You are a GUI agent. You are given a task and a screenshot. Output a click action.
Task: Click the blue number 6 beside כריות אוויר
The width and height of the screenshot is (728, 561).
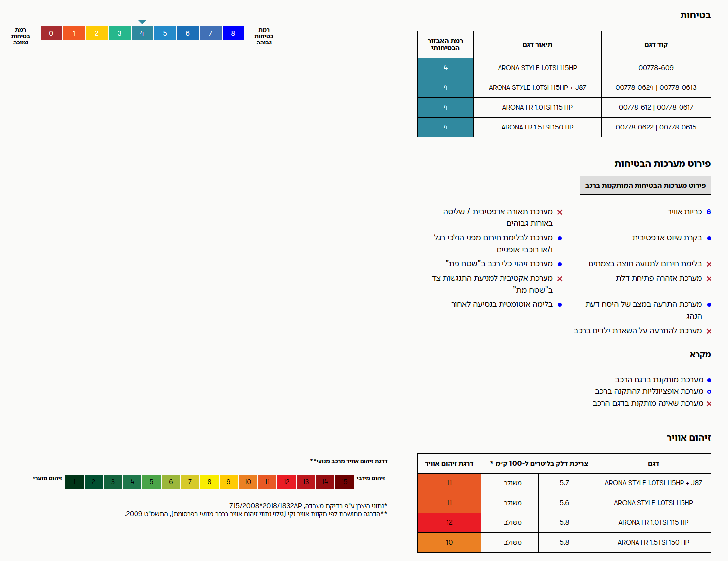click(709, 212)
